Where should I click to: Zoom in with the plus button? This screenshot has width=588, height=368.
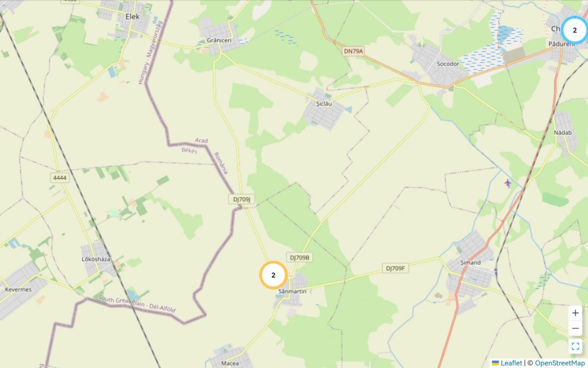575,313
